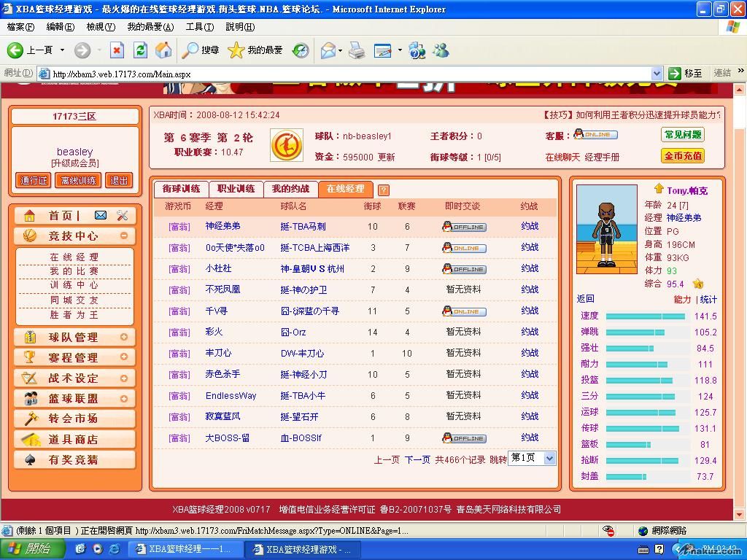Open the tools wrench icon beside 首页
747x560 pixels.
123,216
